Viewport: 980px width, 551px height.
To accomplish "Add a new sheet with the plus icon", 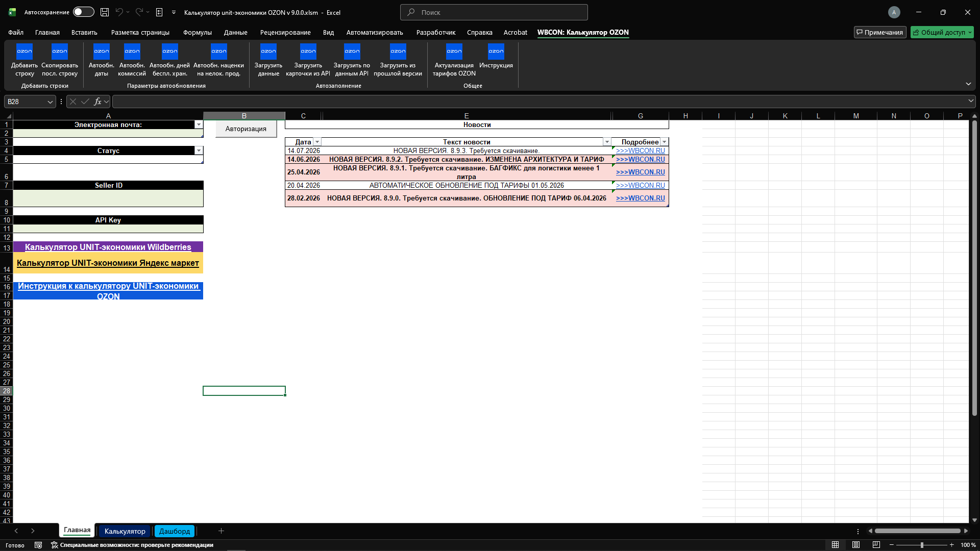I will tap(221, 531).
